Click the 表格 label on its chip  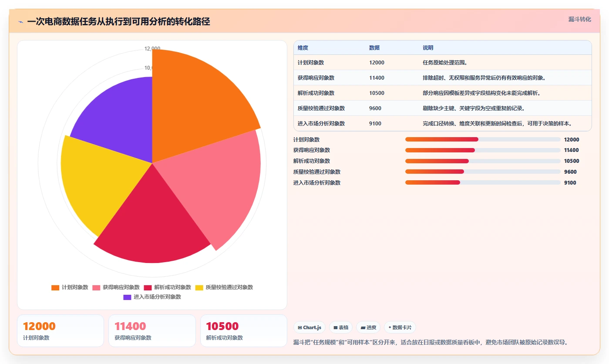pyautogui.click(x=343, y=327)
